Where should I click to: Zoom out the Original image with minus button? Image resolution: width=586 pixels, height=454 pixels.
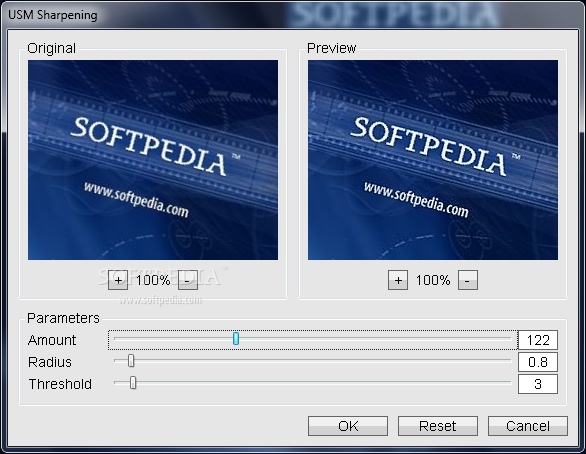(188, 280)
